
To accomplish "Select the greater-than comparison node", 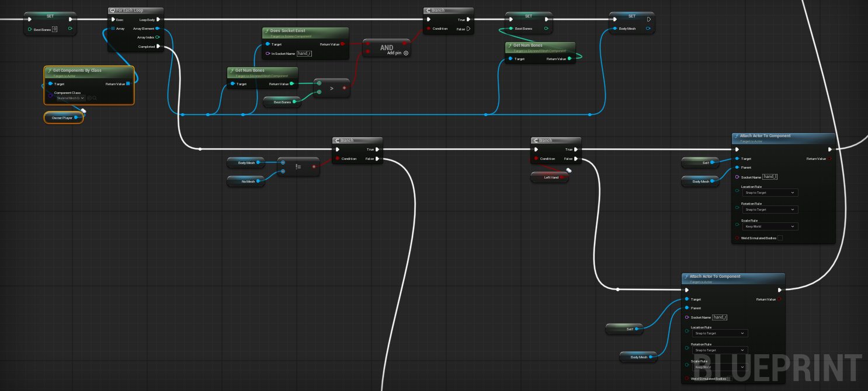I will click(x=331, y=88).
